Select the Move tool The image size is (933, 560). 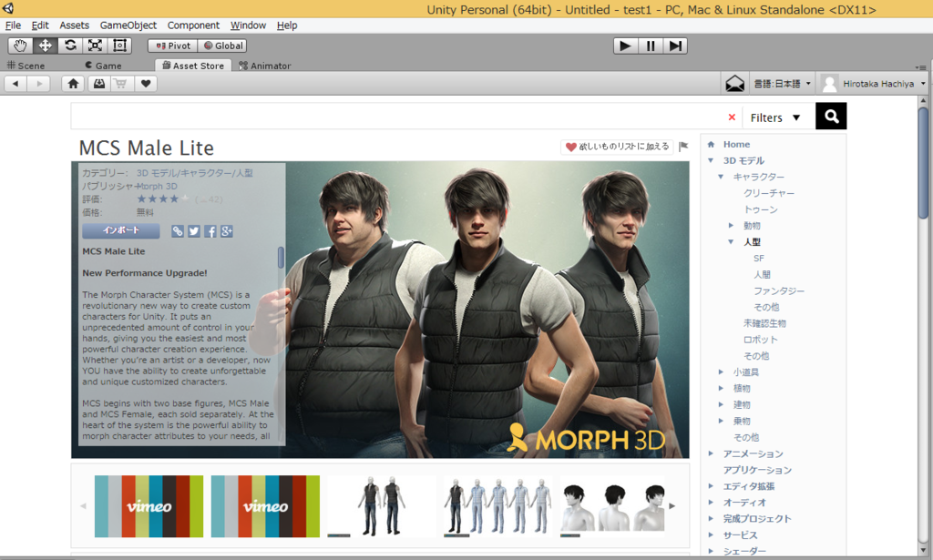46,46
